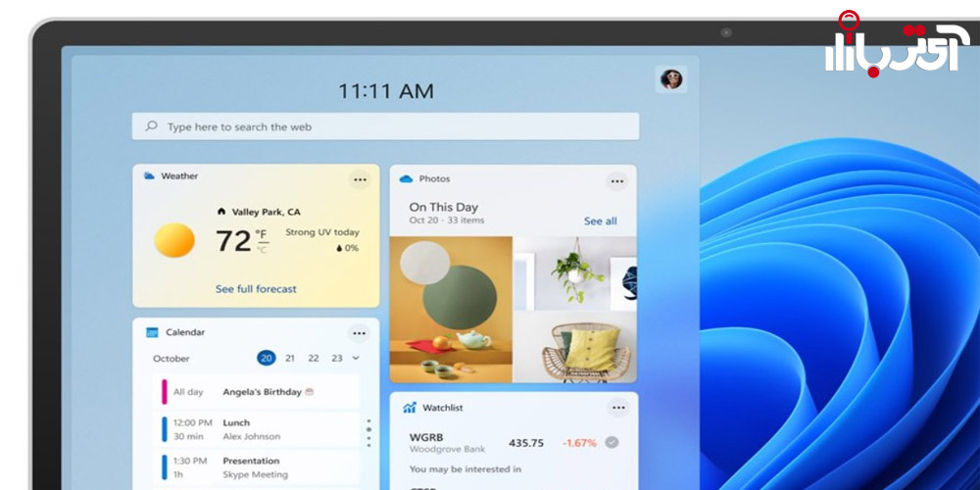Viewport: 980px width, 490px height.
Task: Select October 22 in Calendar
Action: click(x=314, y=358)
